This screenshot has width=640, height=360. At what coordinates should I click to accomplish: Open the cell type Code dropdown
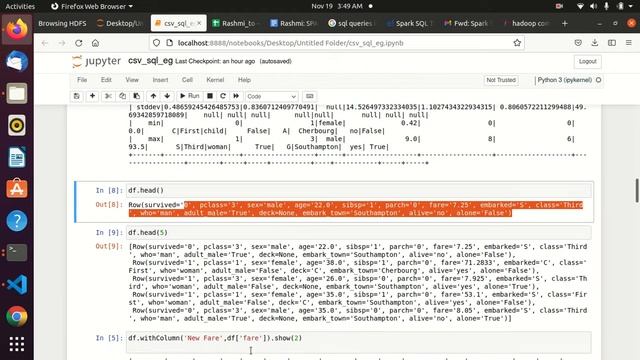pos(271,96)
